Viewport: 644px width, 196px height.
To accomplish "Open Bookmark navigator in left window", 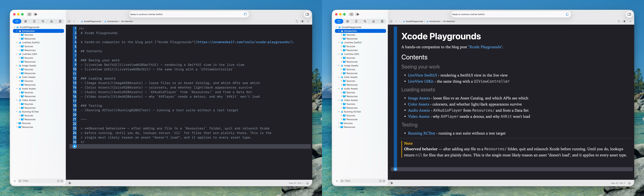I will pos(34,21).
